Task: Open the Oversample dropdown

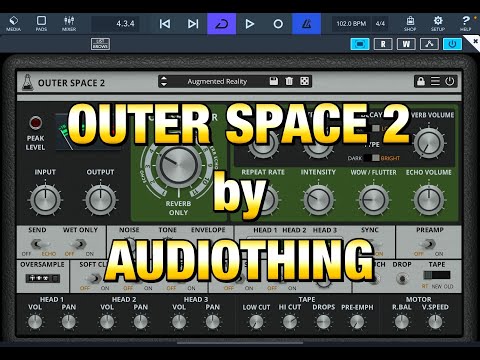Action: [43, 278]
